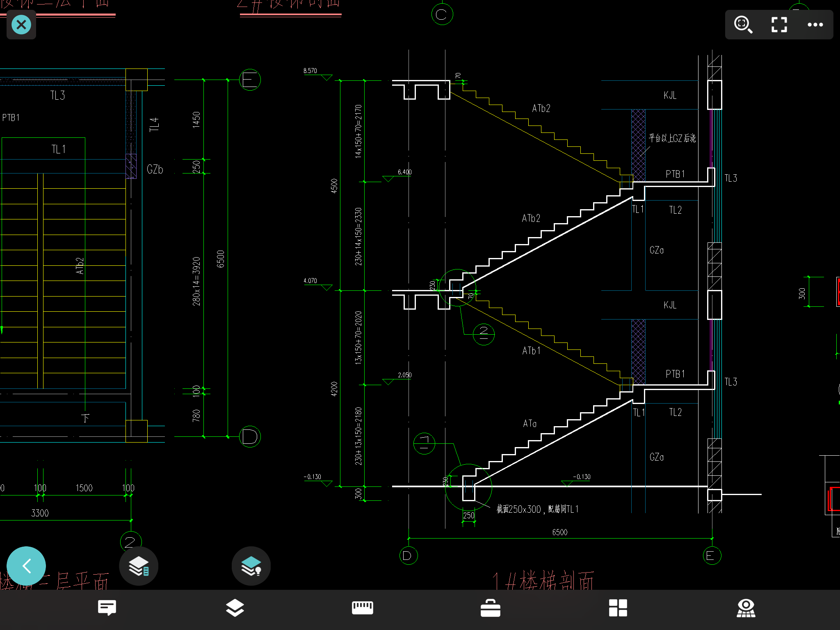Tap the webcam-style icon in bottom bar

tap(746, 608)
